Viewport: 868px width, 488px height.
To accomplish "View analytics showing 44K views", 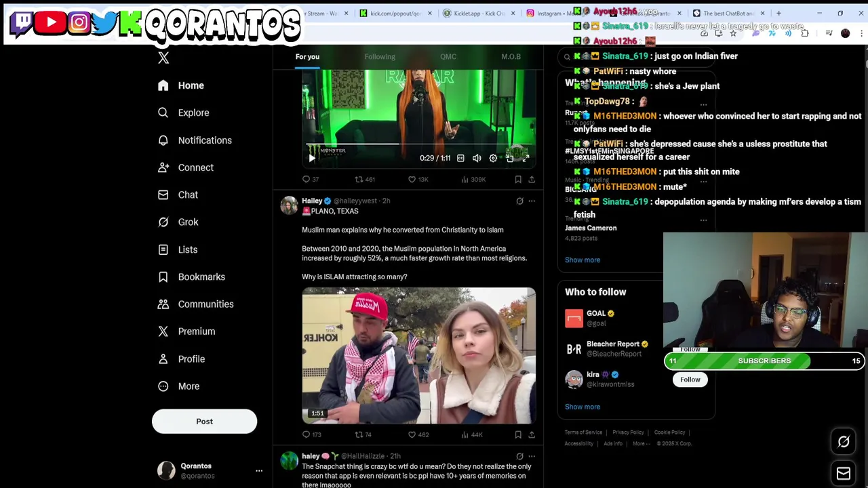I will coord(471,434).
